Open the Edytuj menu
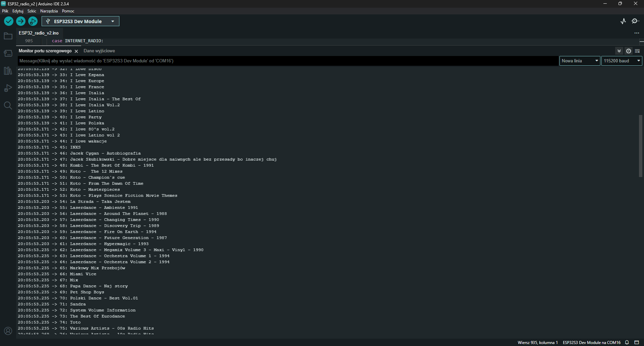 point(18,11)
